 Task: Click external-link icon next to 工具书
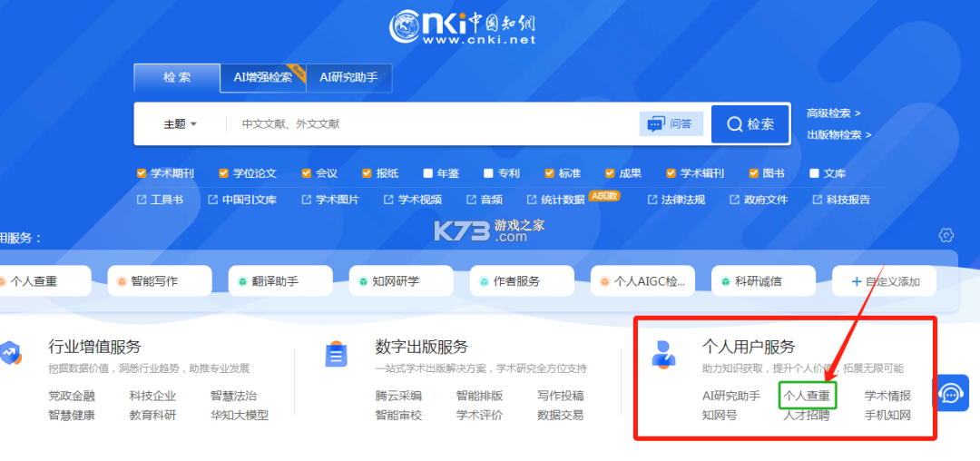point(142,200)
